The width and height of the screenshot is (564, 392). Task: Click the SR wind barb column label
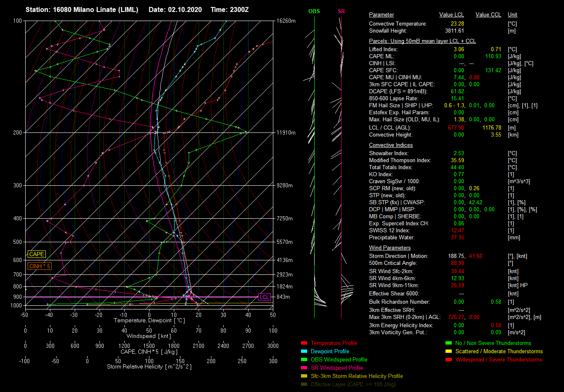pyautogui.click(x=341, y=11)
